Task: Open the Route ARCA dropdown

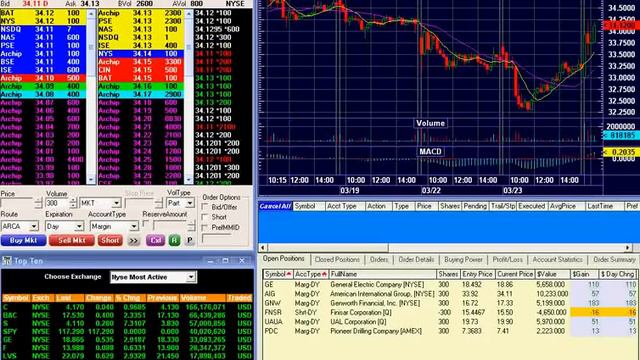Action: pyautogui.click(x=34, y=226)
